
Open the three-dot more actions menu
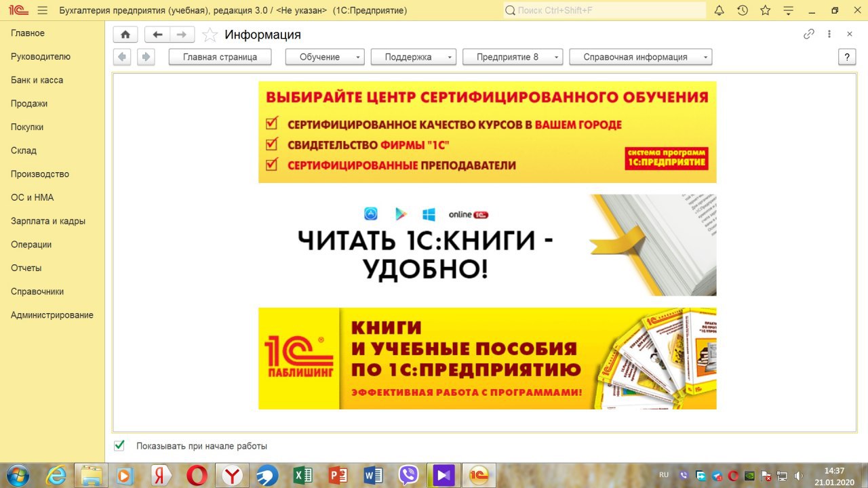tap(829, 34)
